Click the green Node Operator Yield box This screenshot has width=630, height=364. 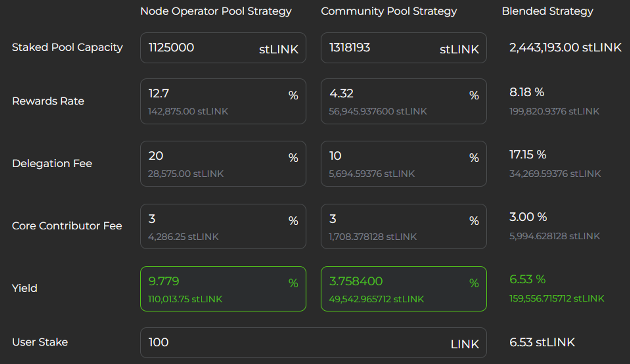[223, 289]
